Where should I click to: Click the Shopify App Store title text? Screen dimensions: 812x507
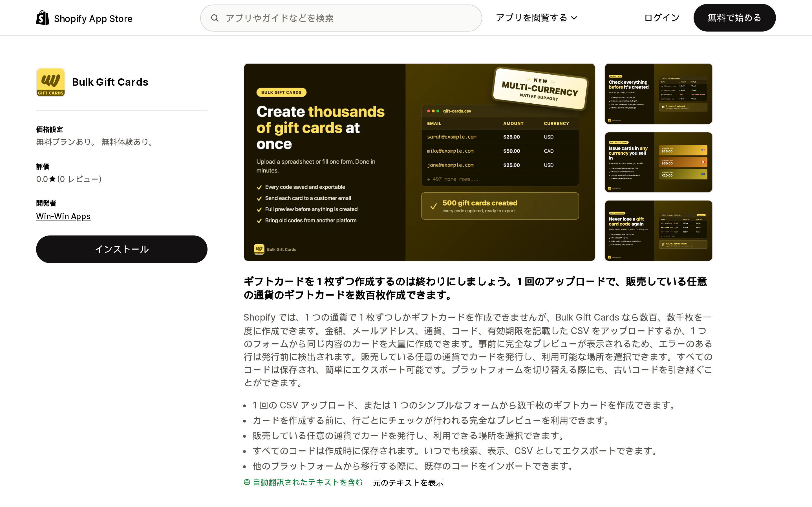(x=93, y=18)
